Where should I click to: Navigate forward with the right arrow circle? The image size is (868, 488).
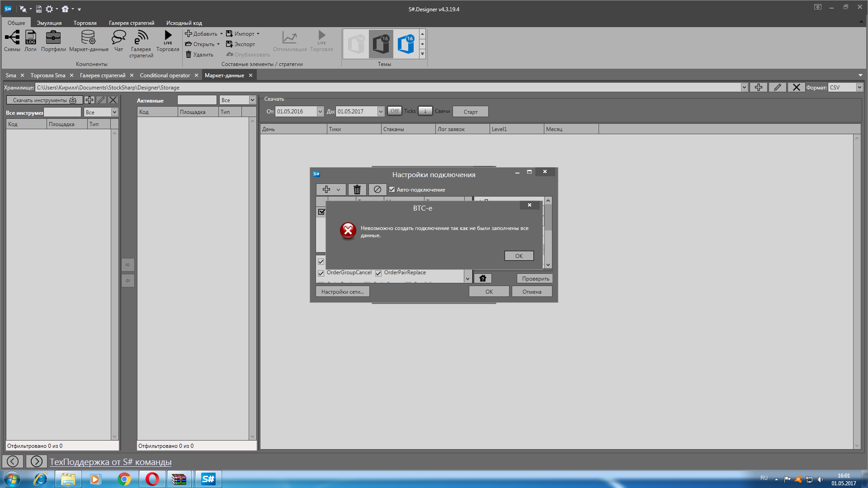pyautogui.click(x=37, y=461)
